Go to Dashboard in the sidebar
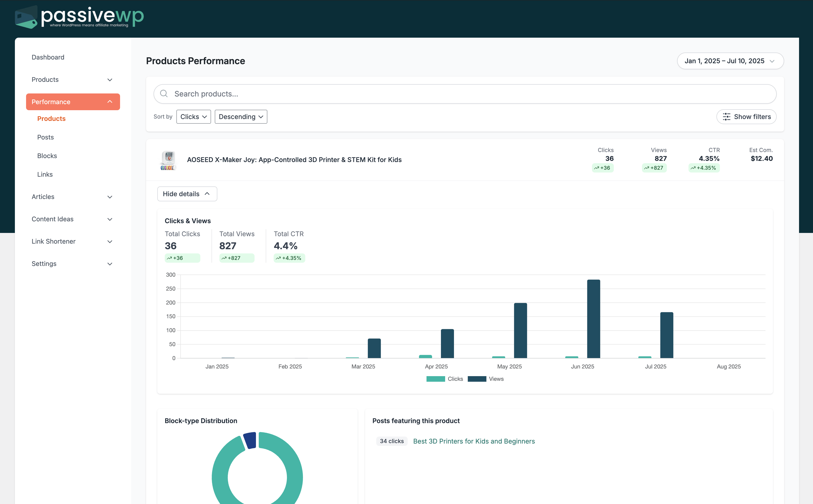 click(x=48, y=57)
